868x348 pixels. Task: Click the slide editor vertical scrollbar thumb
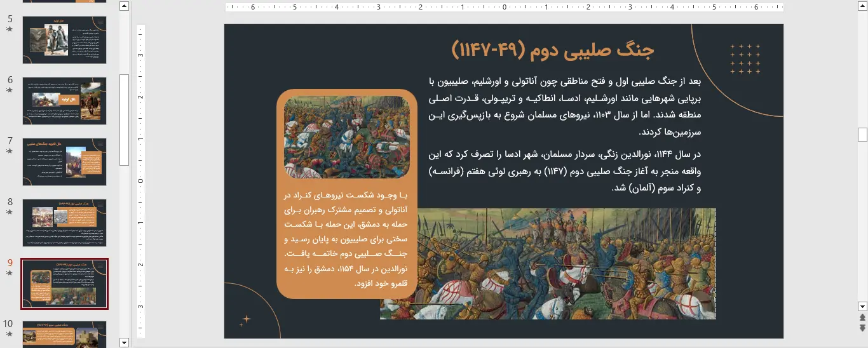tap(862, 134)
